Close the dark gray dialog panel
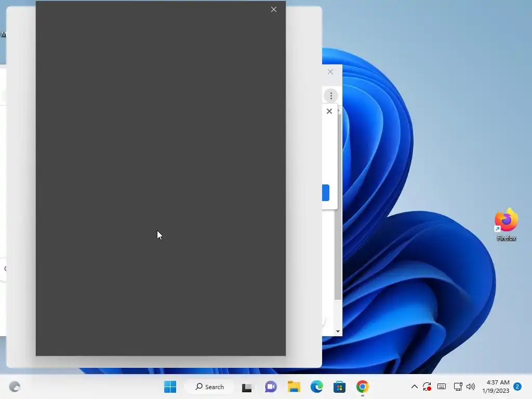The height and width of the screenshot is (399, 532). (x=274, y=9)
